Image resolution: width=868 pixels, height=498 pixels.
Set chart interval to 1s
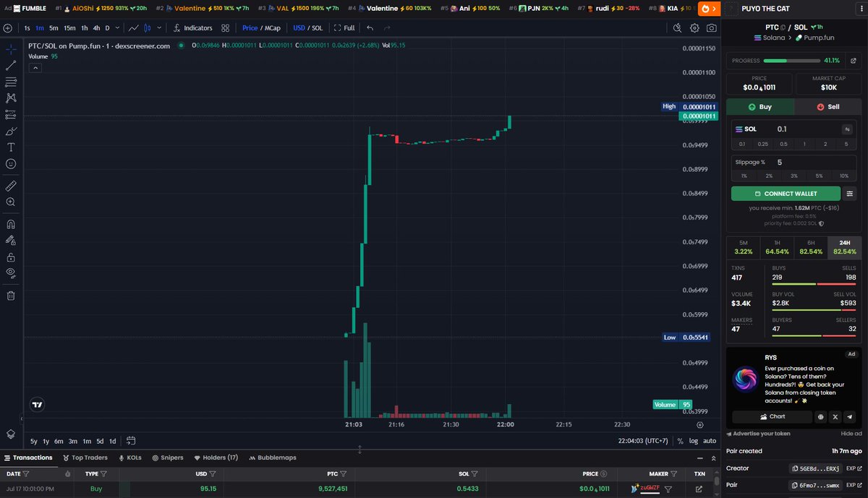[27, 28]
